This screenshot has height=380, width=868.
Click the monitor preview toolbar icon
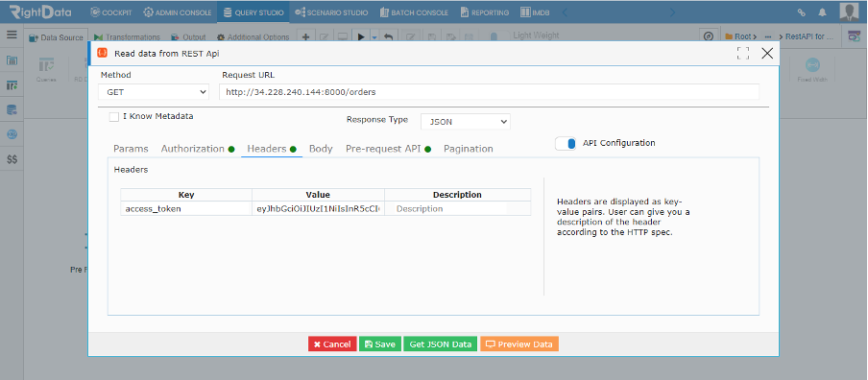[x=343, y=37]
